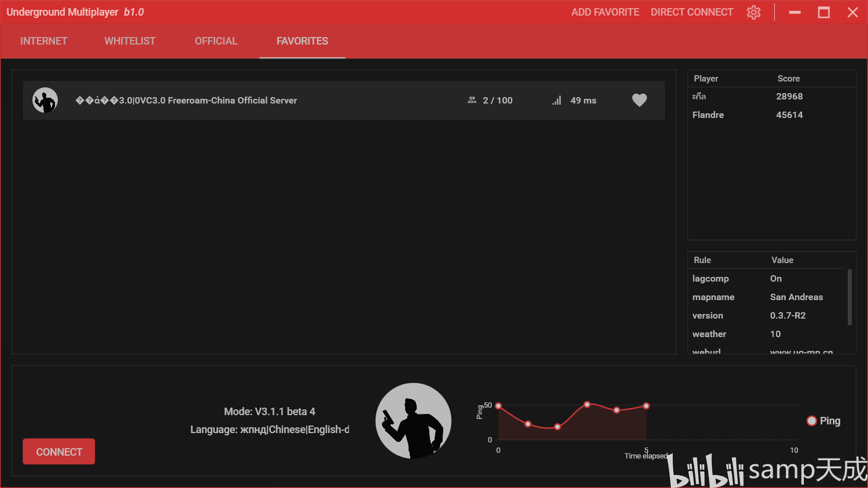Open the OFFICIAL tab
868x488 pixels.
(x=216, y=41)
